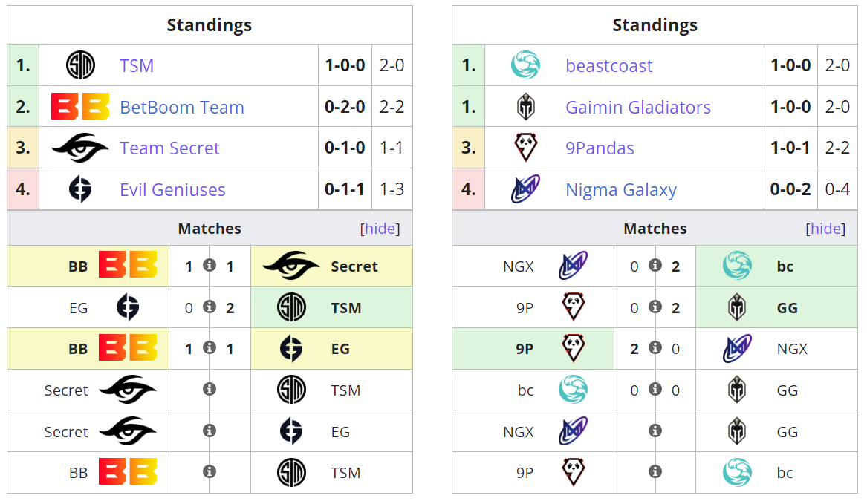Show match info for 9P vs GG
The image size is (867, 504).
tap(655, 307)
